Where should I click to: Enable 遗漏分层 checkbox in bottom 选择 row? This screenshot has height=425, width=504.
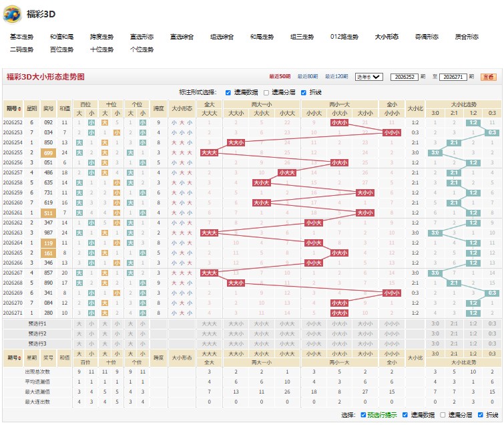pos(443,415)
